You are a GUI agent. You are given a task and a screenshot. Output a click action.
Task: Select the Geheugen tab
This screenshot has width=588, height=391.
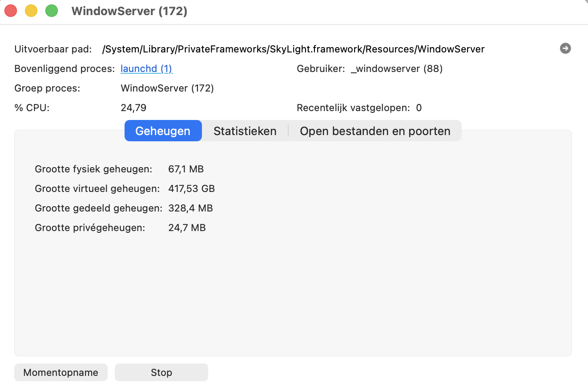click(x=163, y=131)
